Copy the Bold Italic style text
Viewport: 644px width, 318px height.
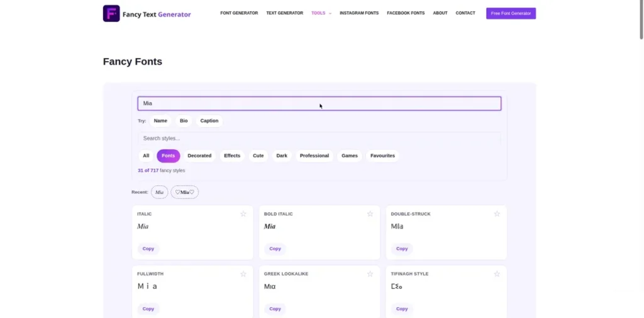click(x=275, y=249)
